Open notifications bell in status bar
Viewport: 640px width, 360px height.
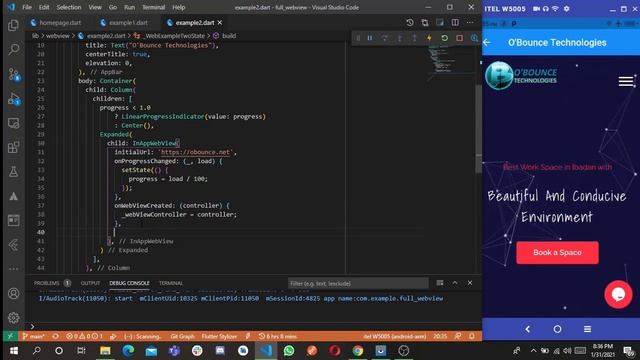click(472, 336)
